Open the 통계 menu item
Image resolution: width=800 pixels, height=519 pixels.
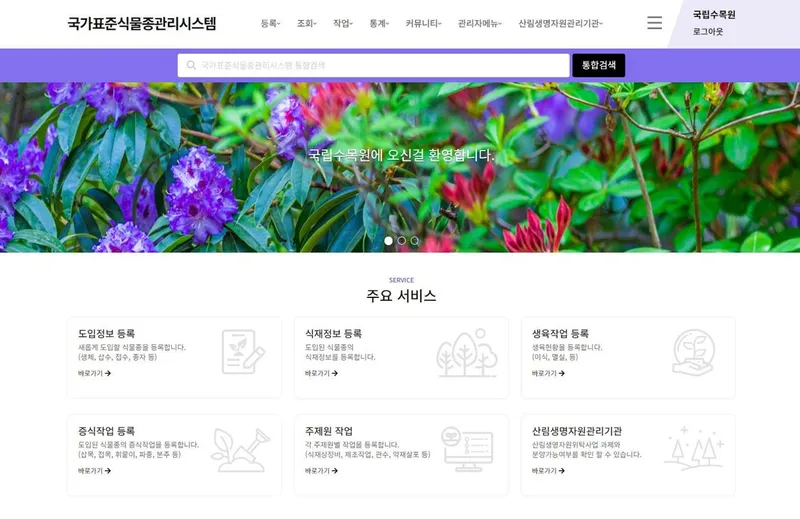[379, 23]
